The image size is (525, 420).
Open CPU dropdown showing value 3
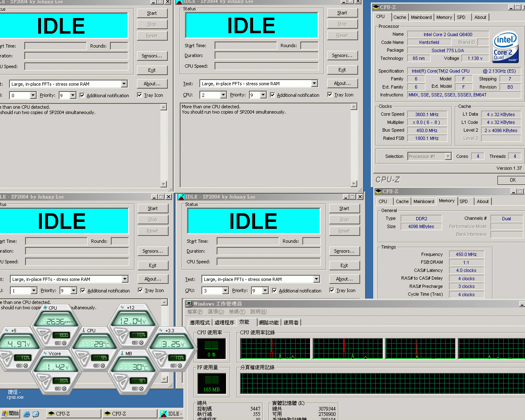pyautogui.click(x=225, y=291)
